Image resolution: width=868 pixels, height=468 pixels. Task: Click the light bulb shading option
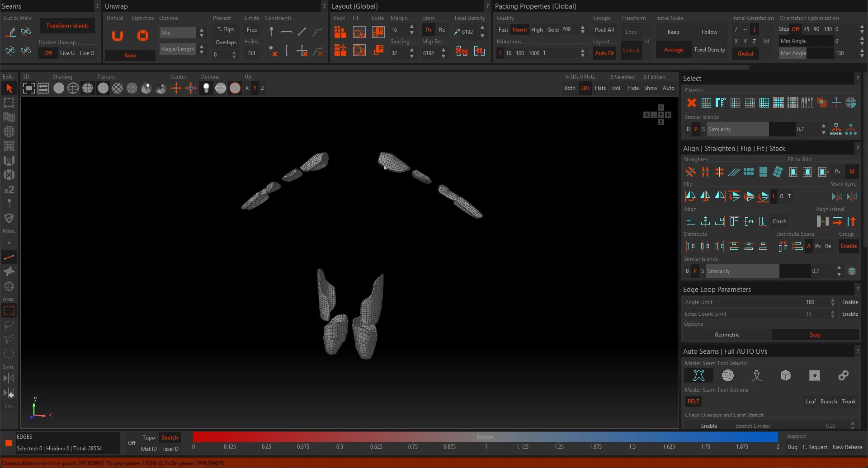tap(206, 88)
